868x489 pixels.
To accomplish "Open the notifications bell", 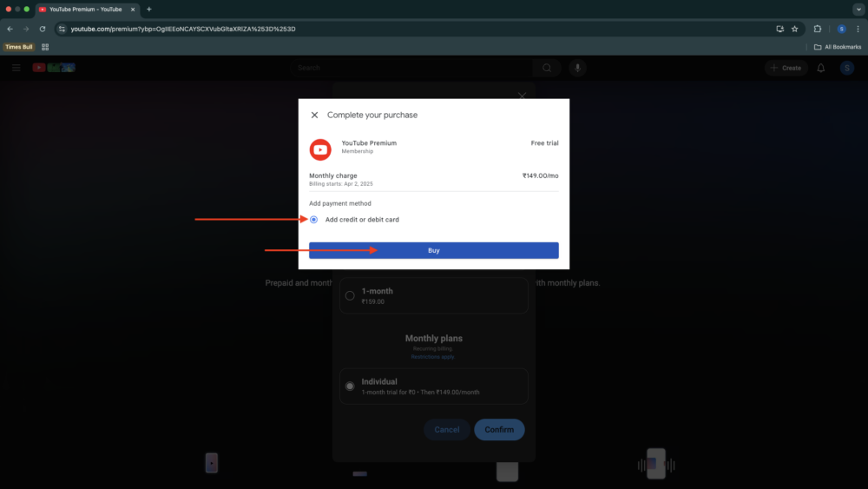I will click(821, 68).
